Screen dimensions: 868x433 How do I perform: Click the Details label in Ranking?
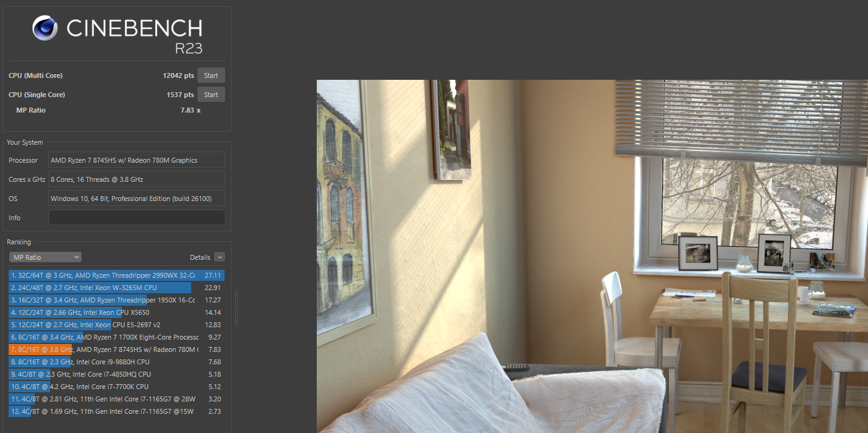click(200, 257)
